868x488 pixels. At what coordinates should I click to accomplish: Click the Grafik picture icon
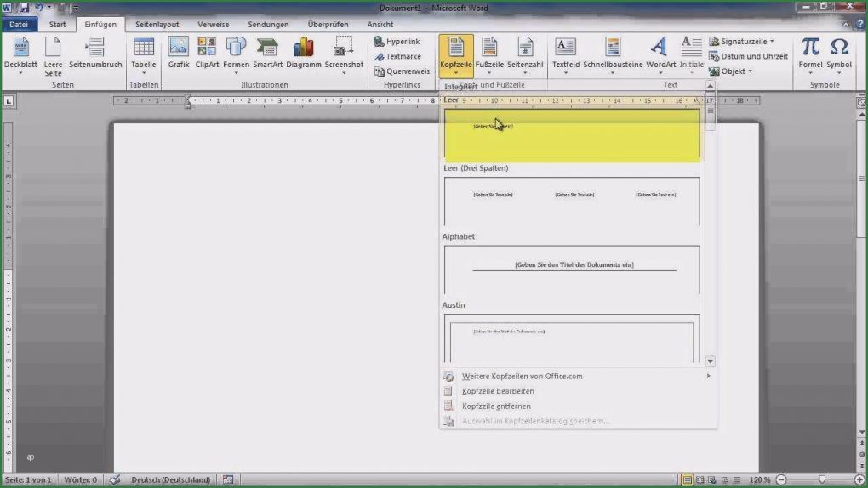point(179,53)
